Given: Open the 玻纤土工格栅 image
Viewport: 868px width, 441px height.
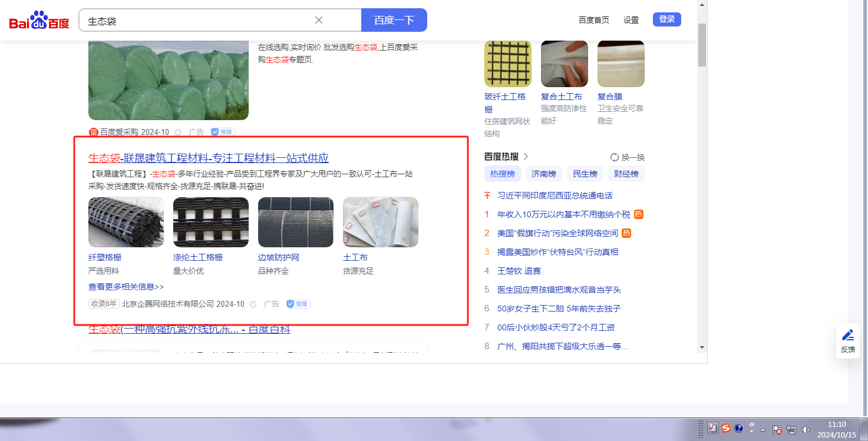Looking at the screenshot, I should 508,64.
